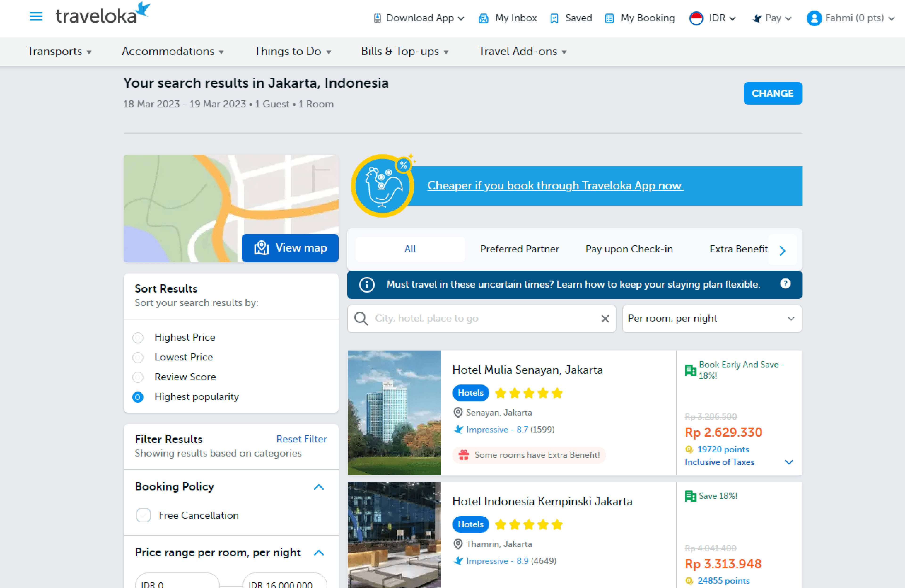Select the Extra Benefit tab
This screenshot has height=588, width=905.
738,249
